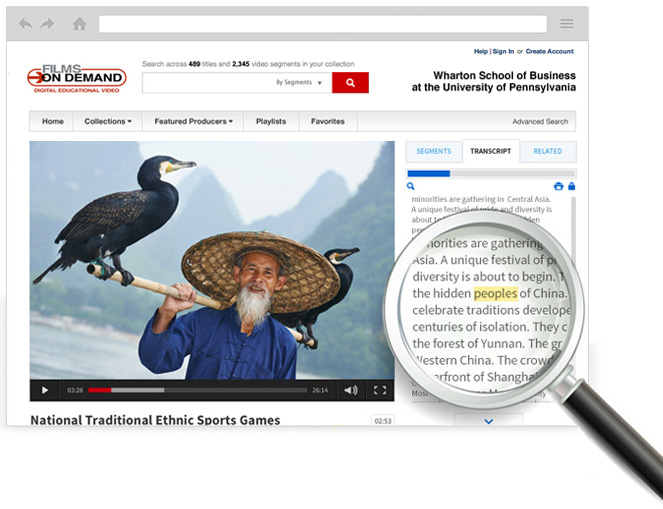Print the transcript using the printer icon

click(558, 186)
